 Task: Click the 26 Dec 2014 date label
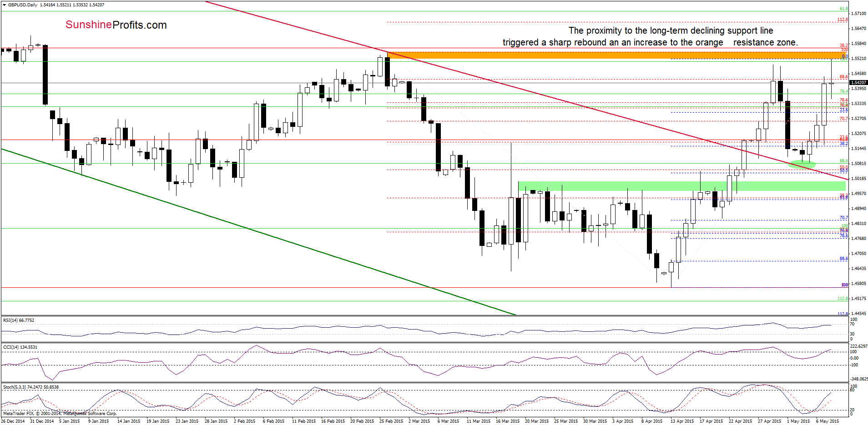(x=13, y=421)
